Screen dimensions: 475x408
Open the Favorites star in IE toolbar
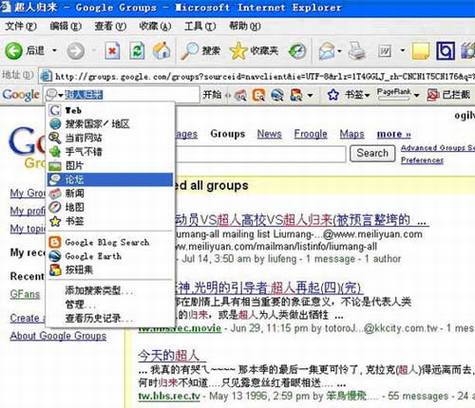pyautogui.click(x=238, y=51)
